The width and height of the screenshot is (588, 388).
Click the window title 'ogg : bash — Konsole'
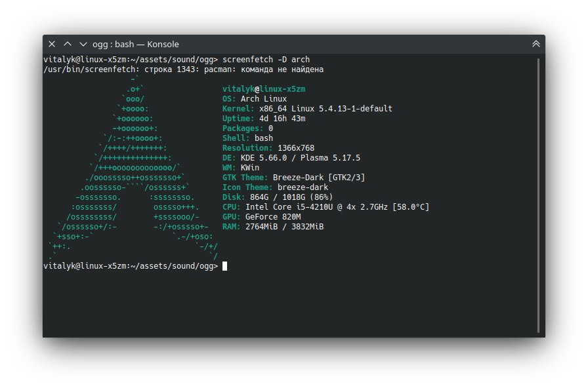(x=136, y=44)
